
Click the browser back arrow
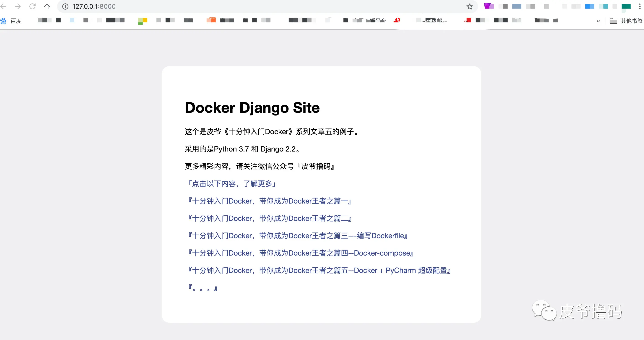[x=3, y=6]
